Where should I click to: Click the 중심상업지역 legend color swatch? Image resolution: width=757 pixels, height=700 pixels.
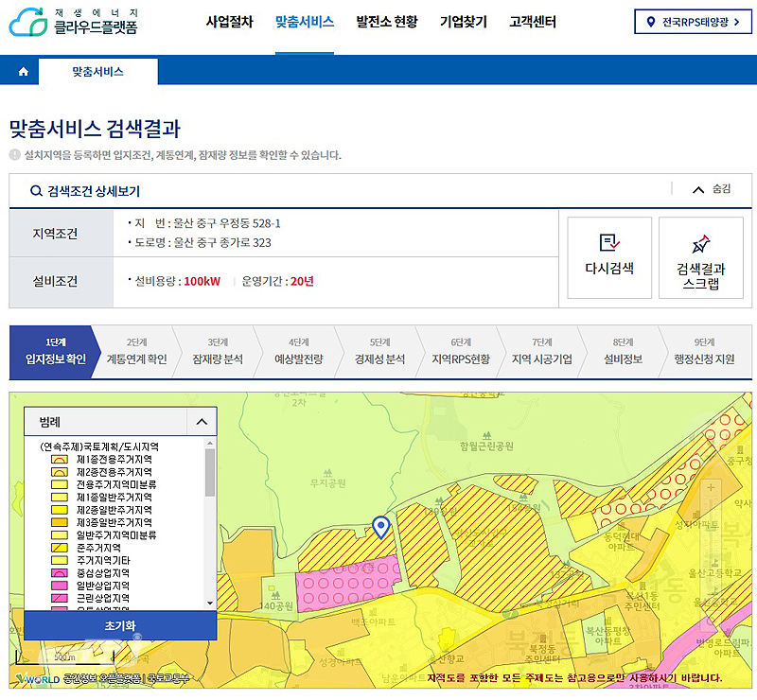tap(59, 573)
